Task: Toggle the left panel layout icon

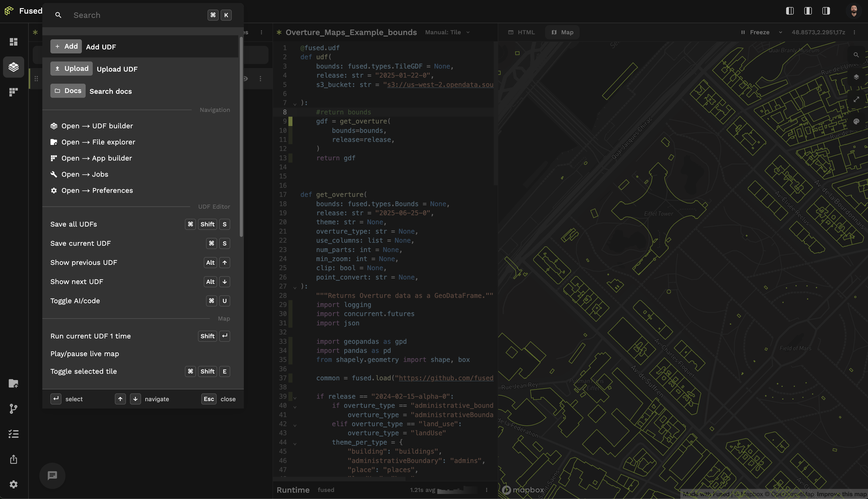Action: click(x=790, y=11)
